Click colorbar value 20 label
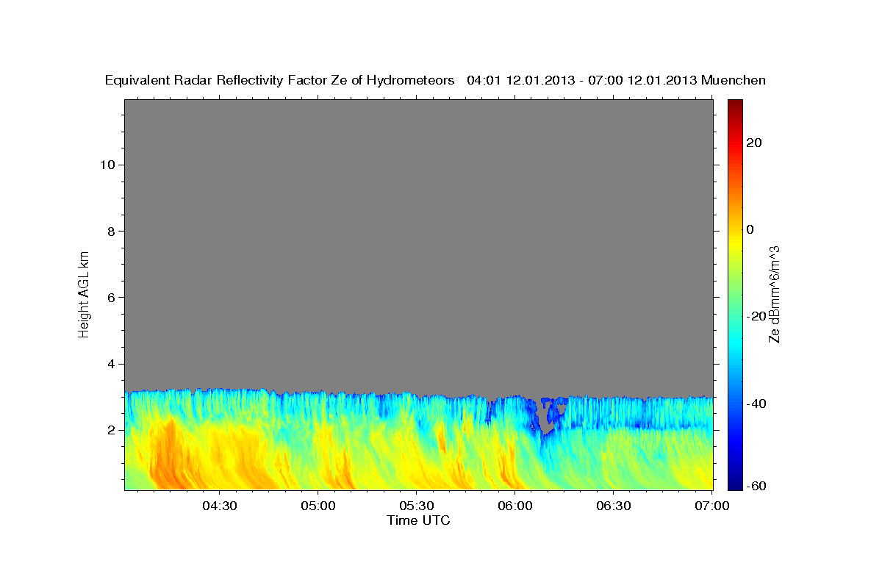This screenshot has height=588, width=882. (754, 143)
